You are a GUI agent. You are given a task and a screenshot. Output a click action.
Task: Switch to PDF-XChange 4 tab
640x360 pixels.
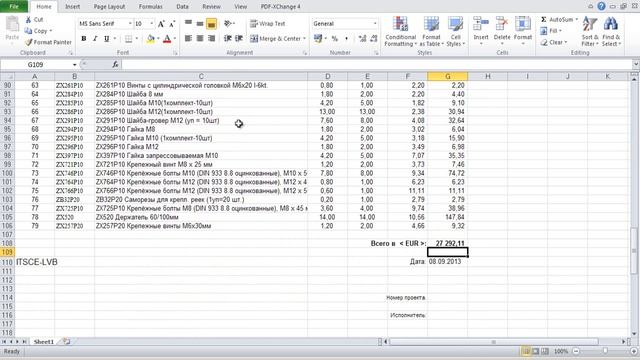click(280, 7)
